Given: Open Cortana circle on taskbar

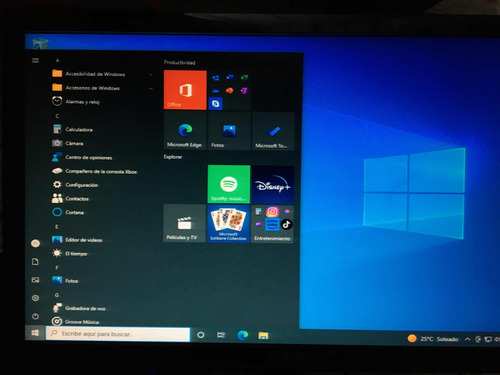Looking at the screenshot, I should click(x=201, y=335).
